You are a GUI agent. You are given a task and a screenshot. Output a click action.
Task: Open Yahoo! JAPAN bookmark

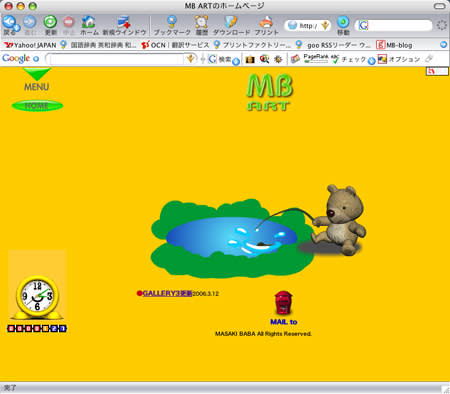pos(31,45)
